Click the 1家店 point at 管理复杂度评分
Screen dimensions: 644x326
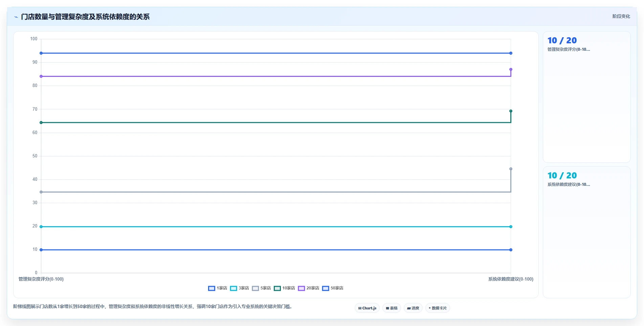[x=41, y=250]
